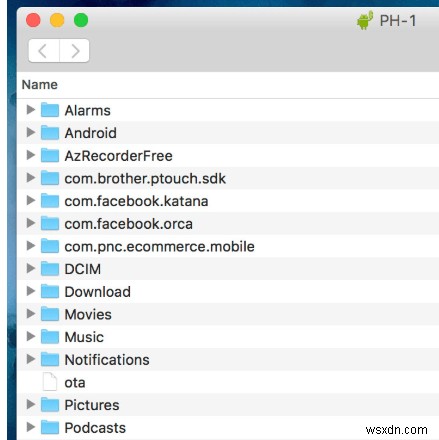Click the Android robot icon in title

coord(365,21)
